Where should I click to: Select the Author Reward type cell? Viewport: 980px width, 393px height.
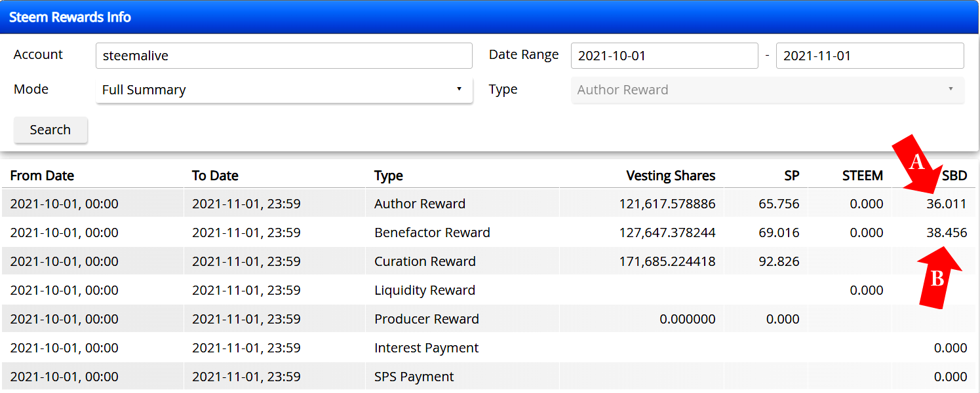pyautogui.click(x=462, y=204)
